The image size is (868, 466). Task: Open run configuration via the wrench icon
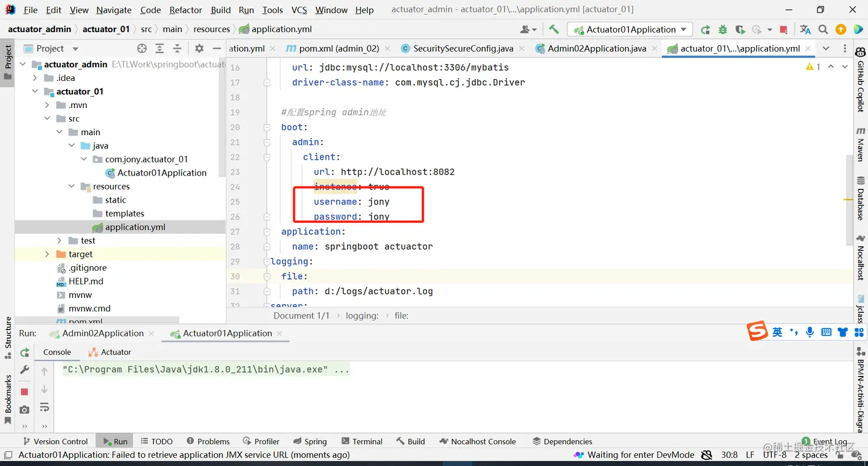pyautogui.click(x=25, y=370)
